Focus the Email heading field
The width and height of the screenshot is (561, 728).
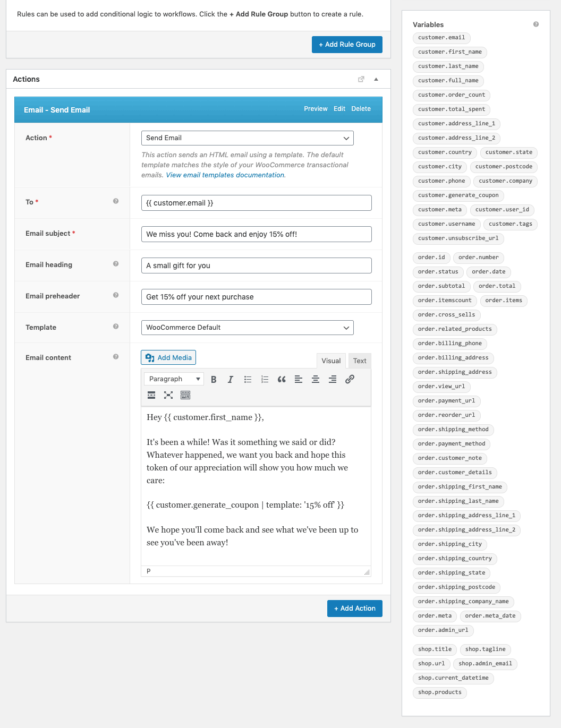coord(257,265)
